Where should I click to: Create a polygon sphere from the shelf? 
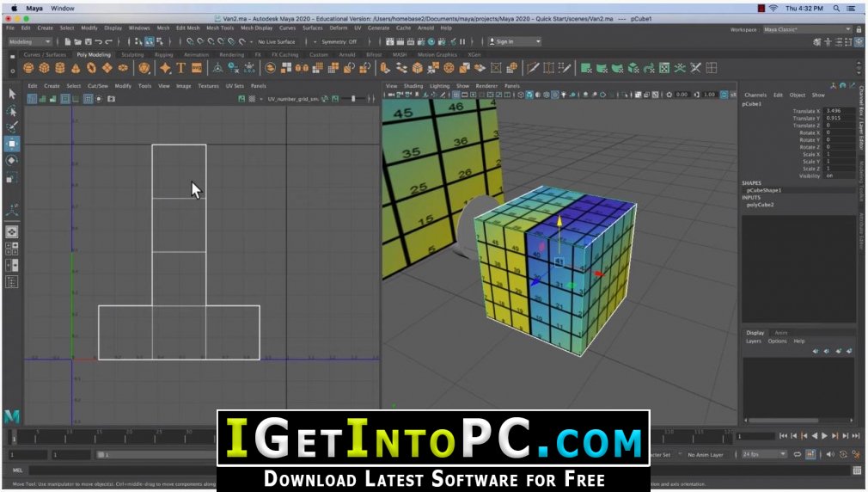[x=28, y=68]
